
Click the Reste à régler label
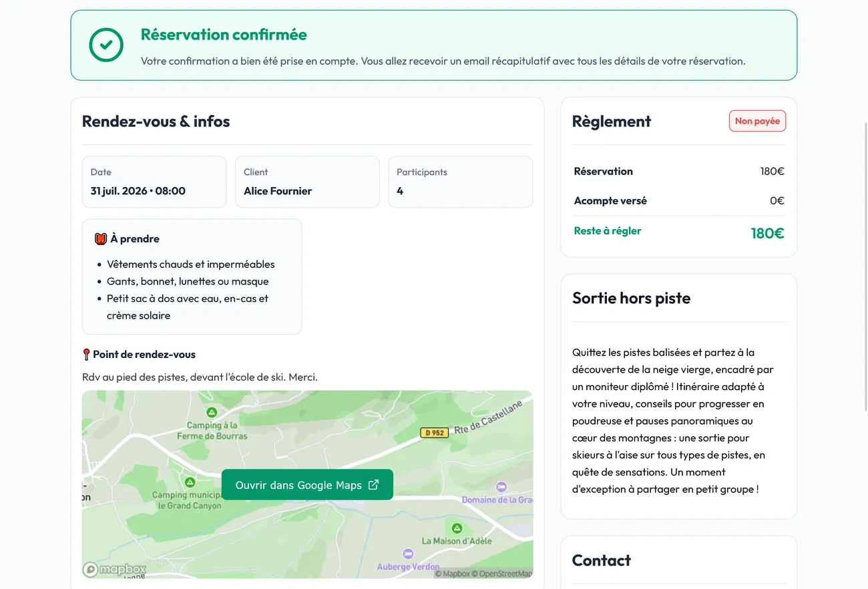[x=608, y=231]
